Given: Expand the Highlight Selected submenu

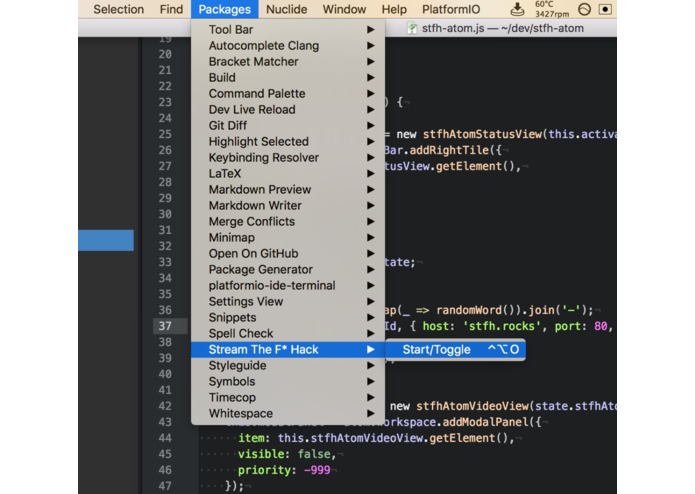Looking at the screenshot, I should point(288,141).
